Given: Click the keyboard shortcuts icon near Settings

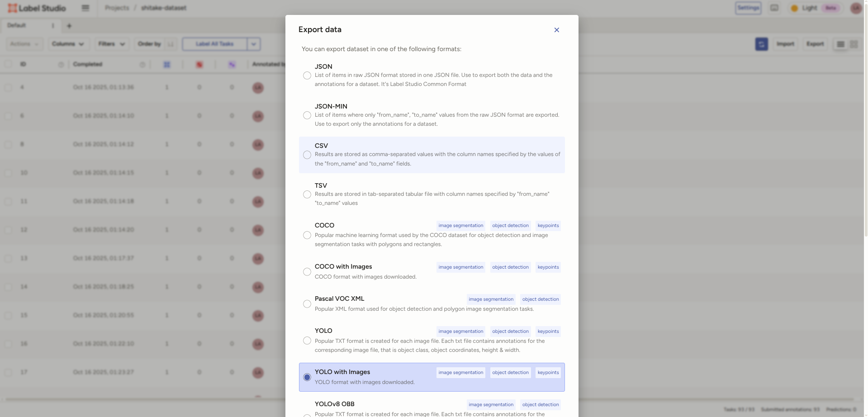Looking at the screenshot, I should (x=774, y=8).
